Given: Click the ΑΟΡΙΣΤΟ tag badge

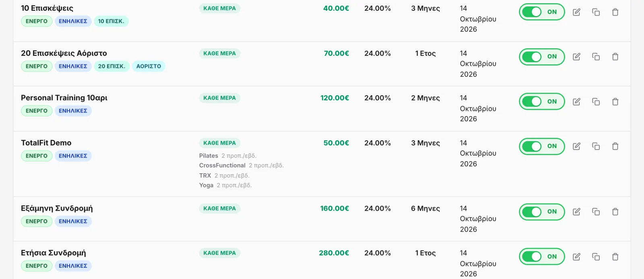Looking at the screenshot, I should 149,66.
